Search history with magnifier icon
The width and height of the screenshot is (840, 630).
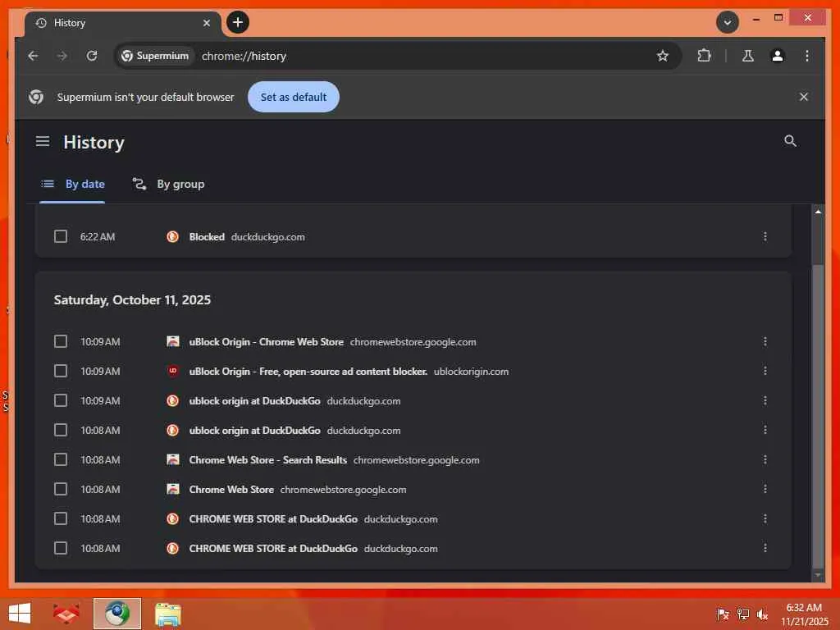click(790, 141)
